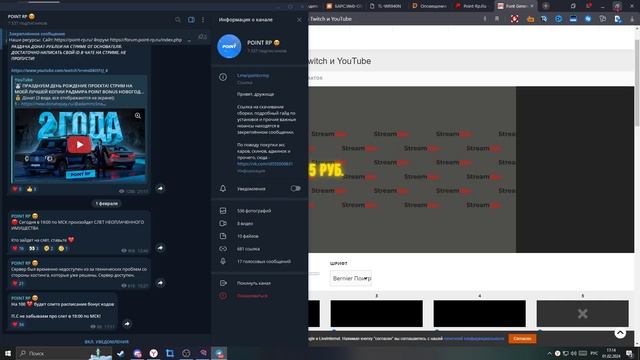
Task: Open the font dropdown 'Bernier'
Action: [x=351, y=278]
